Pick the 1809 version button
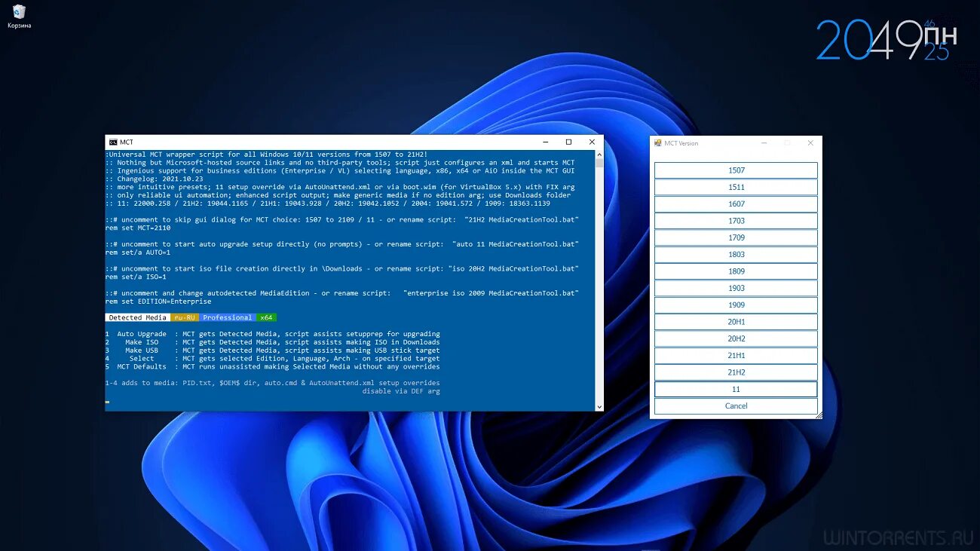The width and height of the screenshot is (980, 551). tap(736, 271)
